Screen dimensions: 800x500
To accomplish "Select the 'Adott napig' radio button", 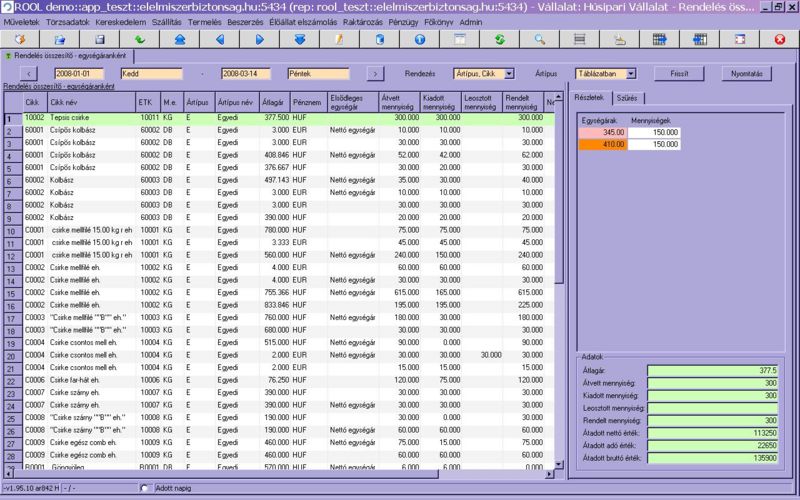I will point(147,488).
